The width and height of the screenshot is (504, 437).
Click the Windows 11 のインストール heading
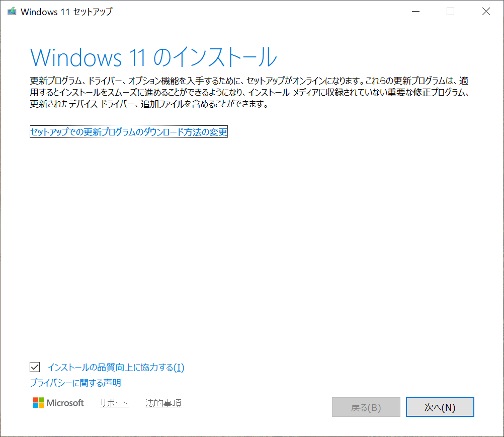153,57
